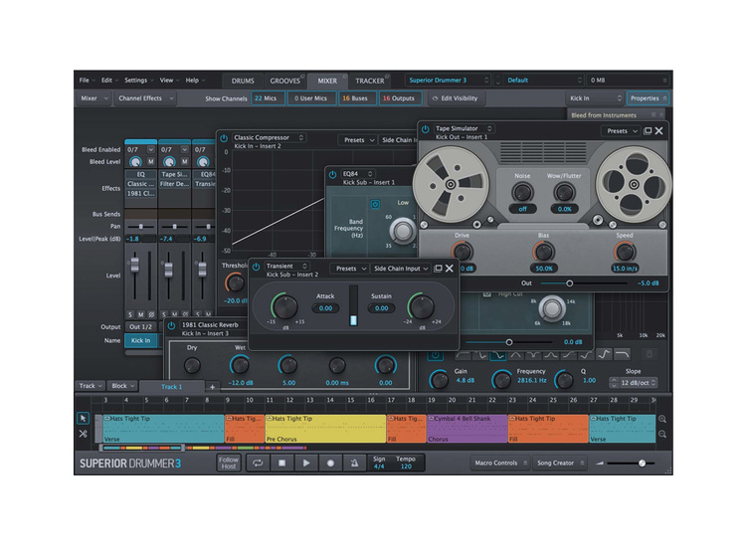
Task: Switch to the GROOVES tab
Action: (284, 81)
